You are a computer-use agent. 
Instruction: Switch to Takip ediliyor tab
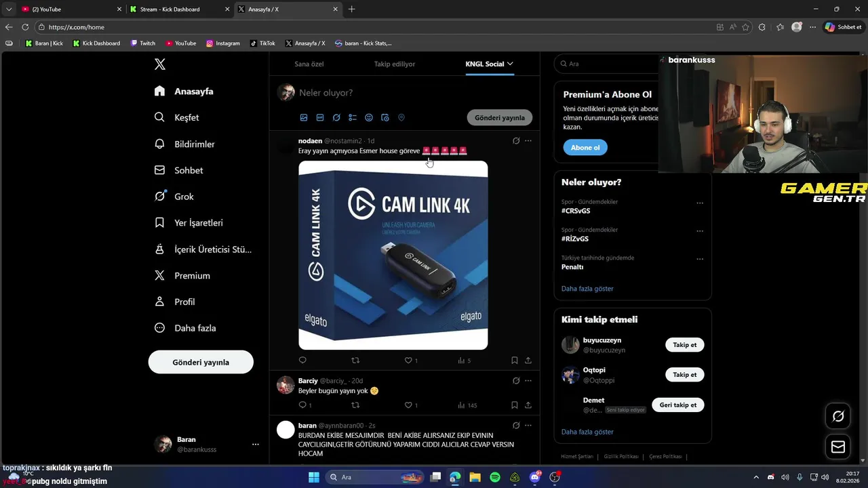click(x=395, y=64)
